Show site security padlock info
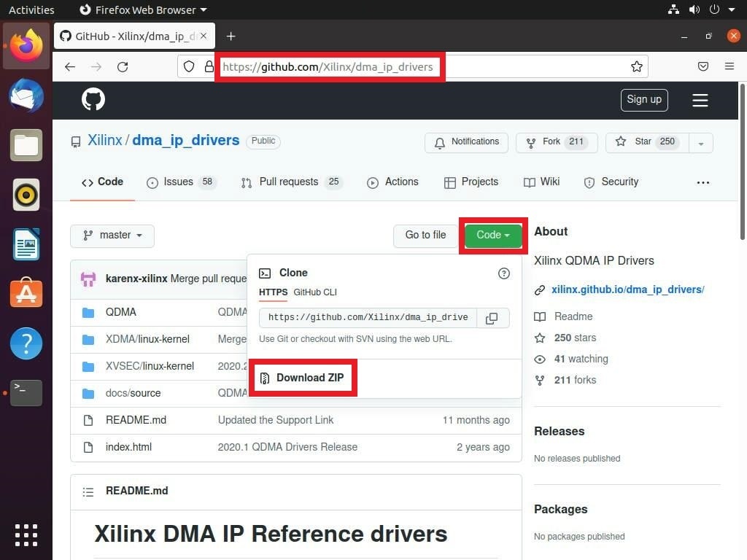 pyautogui.click(x=209, y=66)
